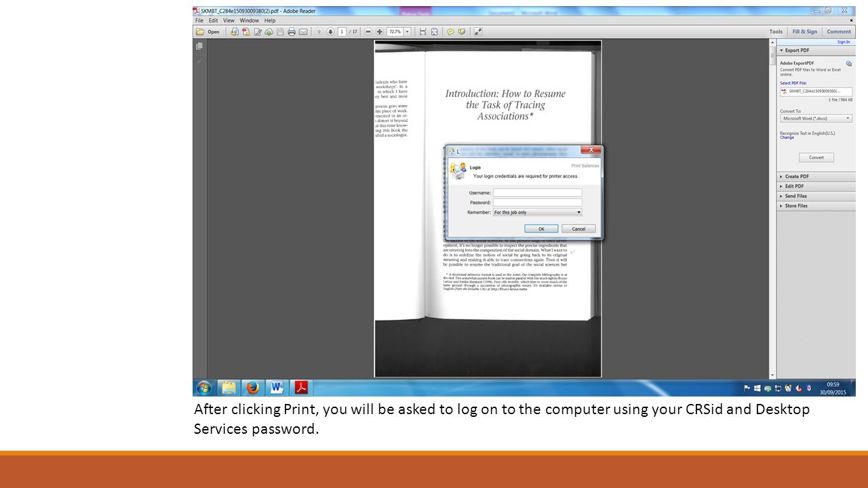Click the Sign In link
Image resolution: width=868 pixels, height=488 pixels.
click(x=843, y=42)
